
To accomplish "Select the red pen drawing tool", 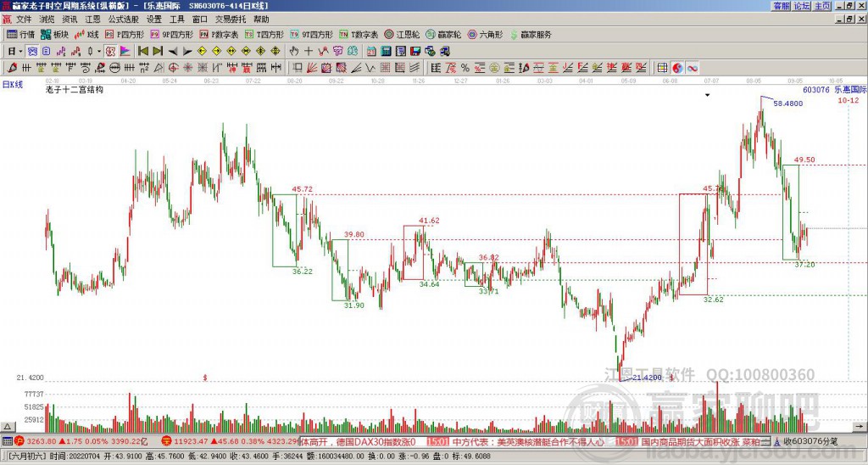I will 12,68.
